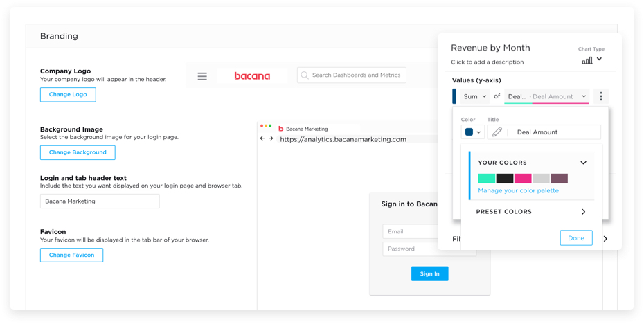Open the Sum aggregation dropdown

(475, 97)
